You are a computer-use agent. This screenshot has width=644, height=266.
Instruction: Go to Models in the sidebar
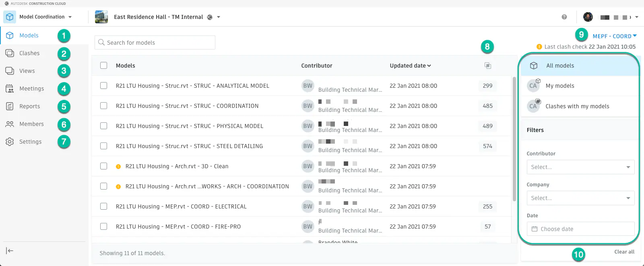[x=29, y=35]
